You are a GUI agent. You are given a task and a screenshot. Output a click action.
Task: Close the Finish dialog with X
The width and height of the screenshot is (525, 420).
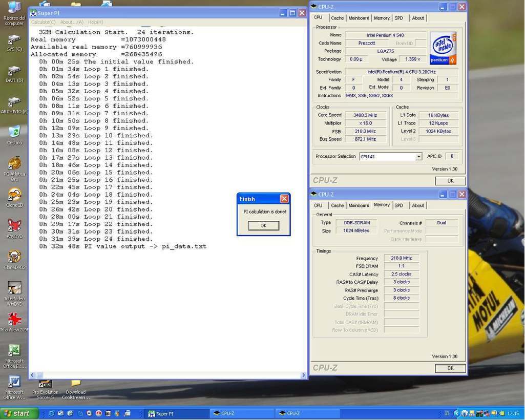284,199
